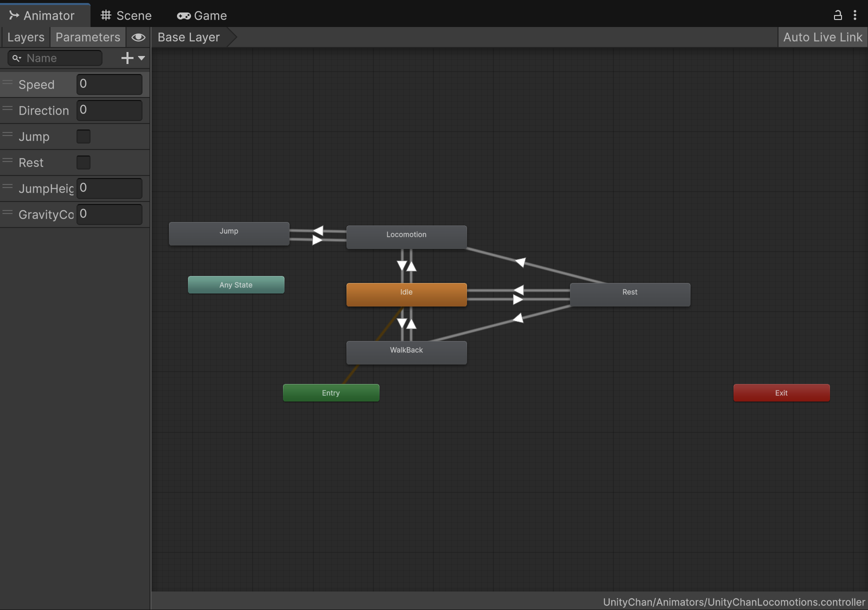Click the search magnifier icon in Name field
Screen dimensions: 868x610
(16, 58)
